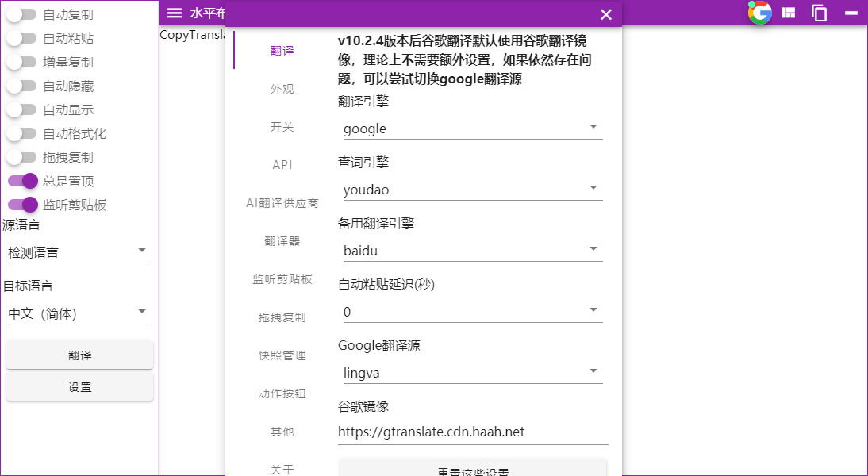Click the 翻译 button
868x476 pixels.
tap(79, 354)
